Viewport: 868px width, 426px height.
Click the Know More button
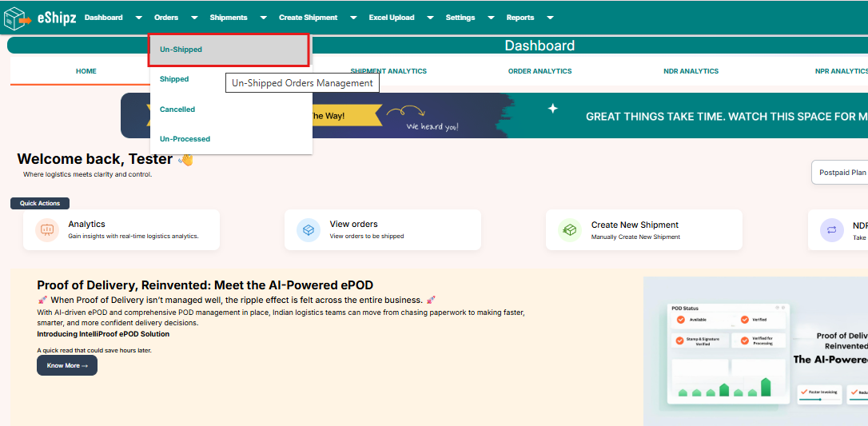[x=67, y=366]
